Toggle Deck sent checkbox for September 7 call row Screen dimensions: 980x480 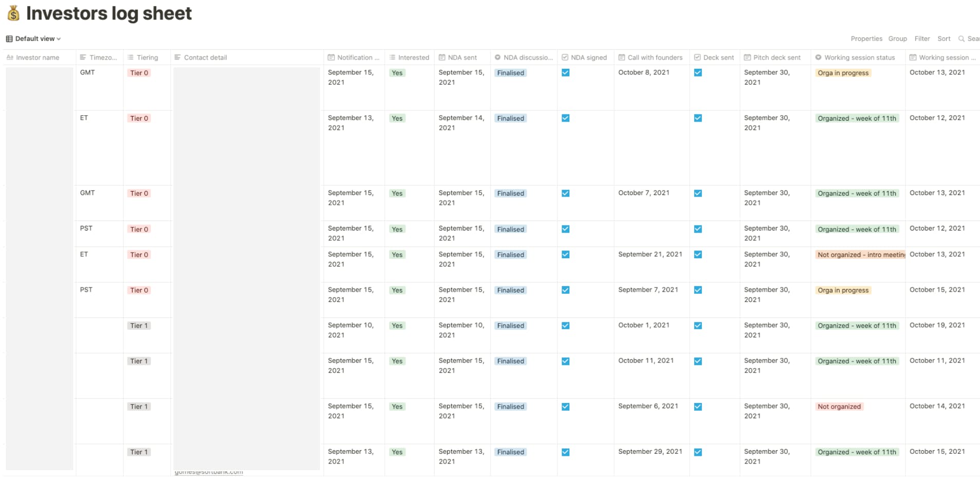coord(698,290)
